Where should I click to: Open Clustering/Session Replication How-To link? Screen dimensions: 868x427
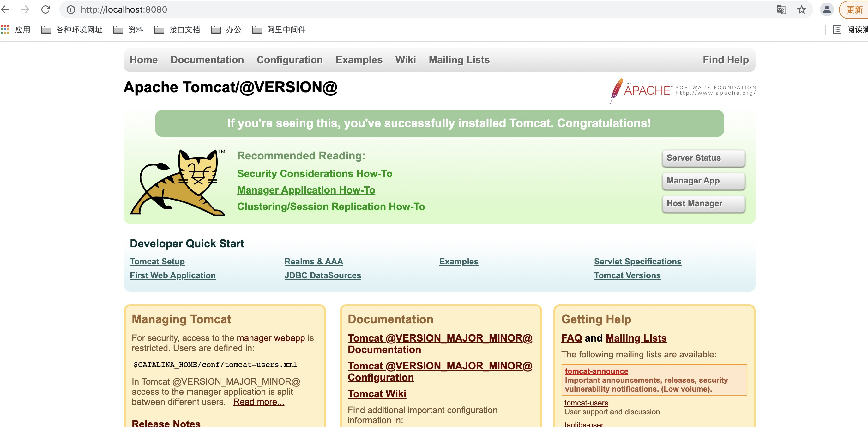pos(330,206)
